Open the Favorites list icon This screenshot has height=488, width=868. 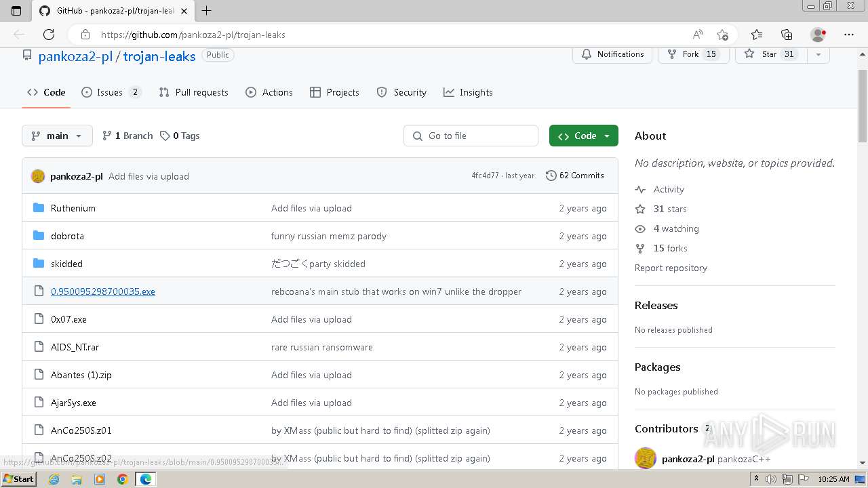tap(757, 35)
